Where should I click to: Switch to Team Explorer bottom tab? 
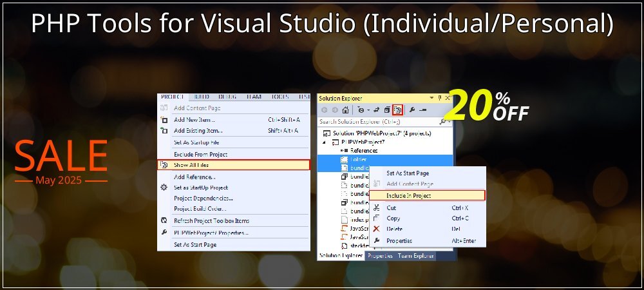coord(415,255)
